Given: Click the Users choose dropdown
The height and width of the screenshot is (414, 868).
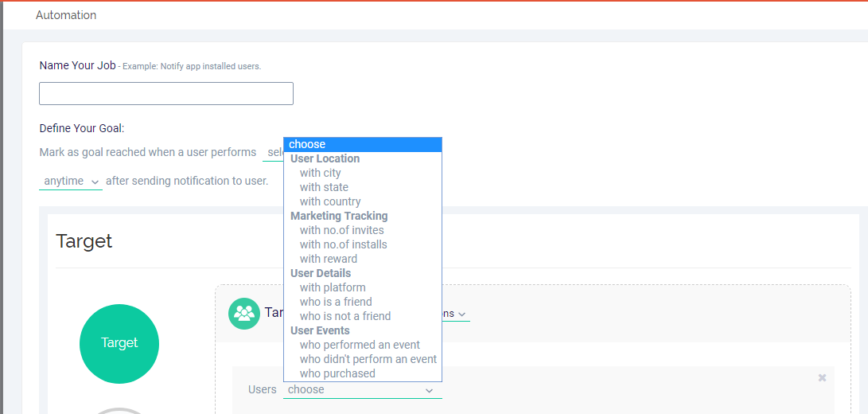Looking at the screenshot, I should [x=363, y=389].
